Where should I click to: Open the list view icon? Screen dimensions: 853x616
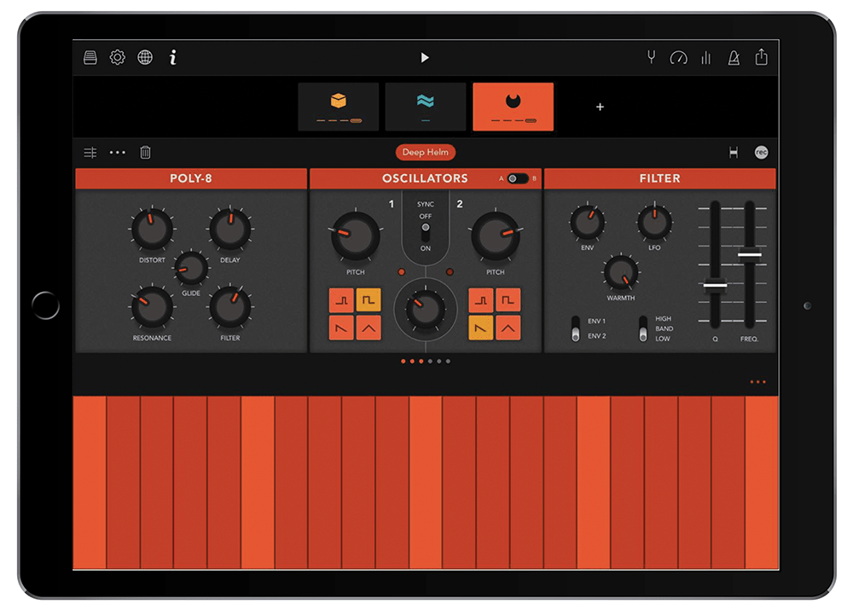90,153
